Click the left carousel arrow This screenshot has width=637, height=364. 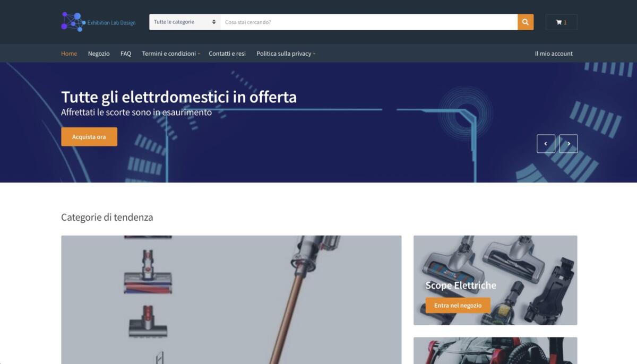tap(546, 143)
